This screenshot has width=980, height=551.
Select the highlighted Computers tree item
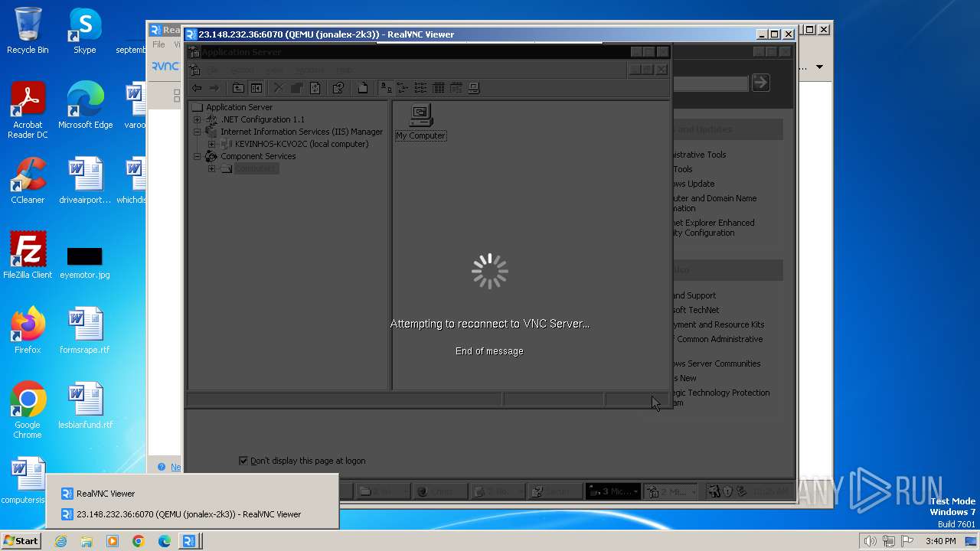point(256,168)
